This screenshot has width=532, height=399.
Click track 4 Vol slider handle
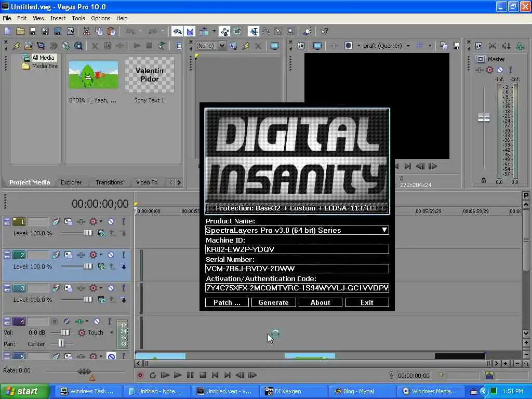point(65,332)
